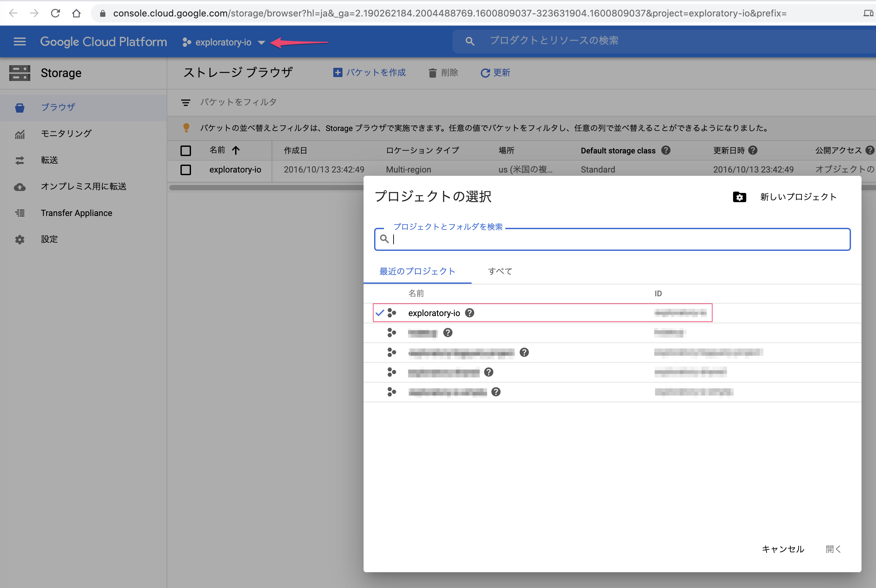Click the Transfer Appliance list icon

pyautogui.click(x=19, y=213)
